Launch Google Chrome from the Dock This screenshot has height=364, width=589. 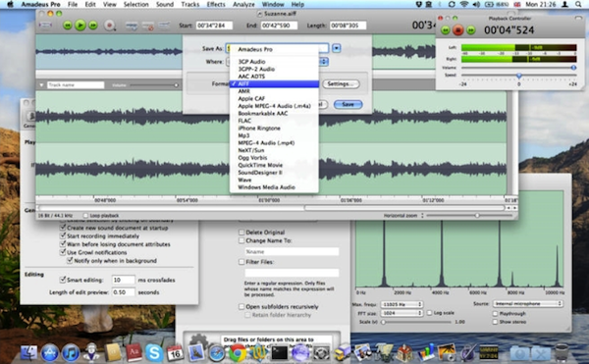coord(238,353)
